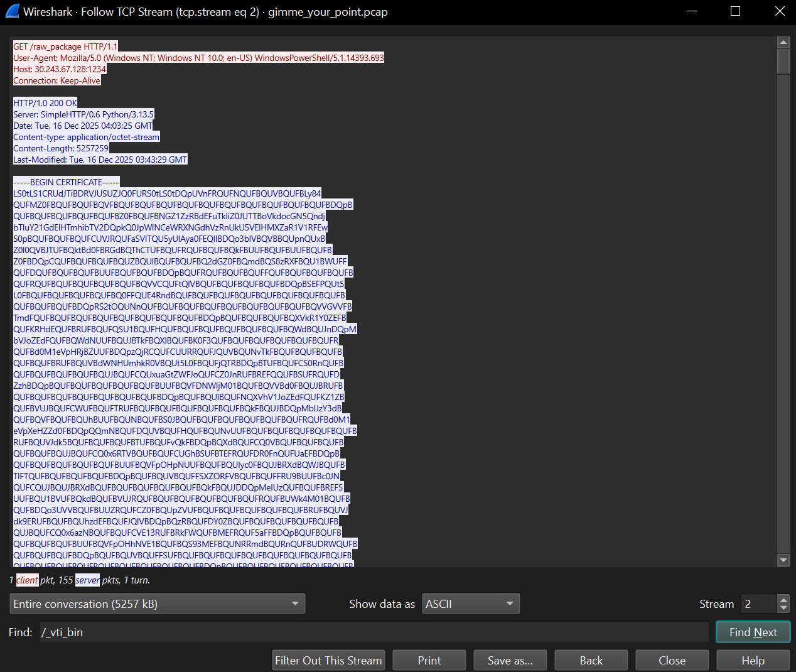Click the Content-Length: 5257259 line
This screenshot has height=672, width=796.
pyautogui.click(x=61, y=148)
